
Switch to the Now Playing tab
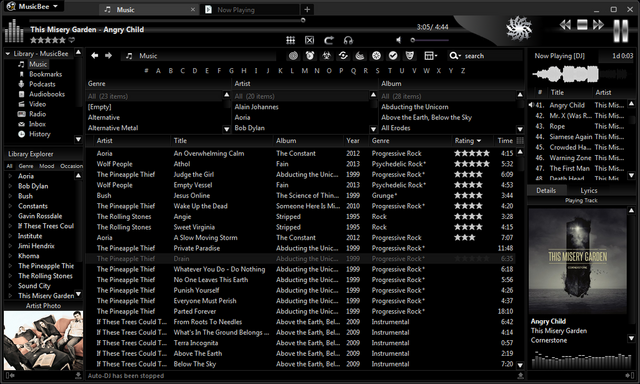[x=249, y=9]
